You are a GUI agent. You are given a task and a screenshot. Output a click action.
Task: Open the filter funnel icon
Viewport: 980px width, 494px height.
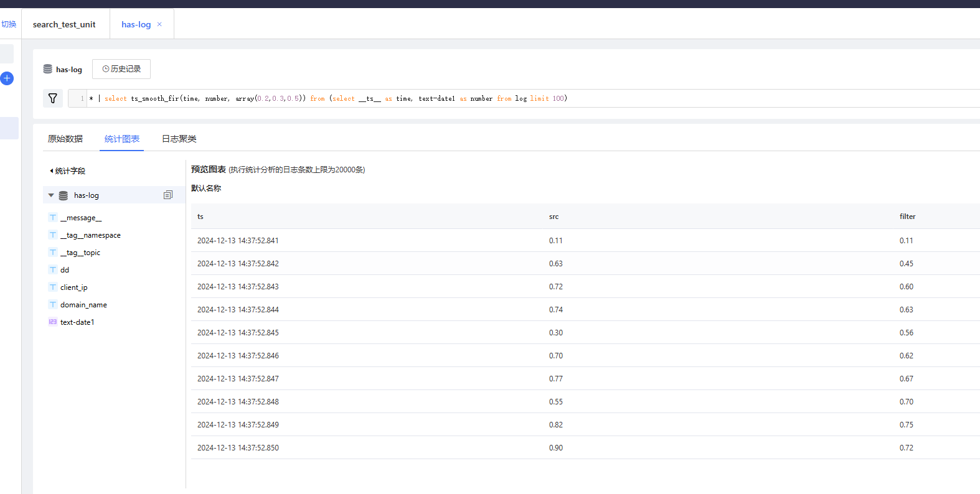[53, 98]
